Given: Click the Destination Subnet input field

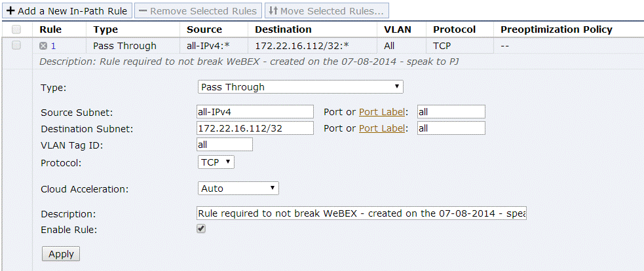Looking at the screenshot, I should pyautogui.click(x=255, y=128).
